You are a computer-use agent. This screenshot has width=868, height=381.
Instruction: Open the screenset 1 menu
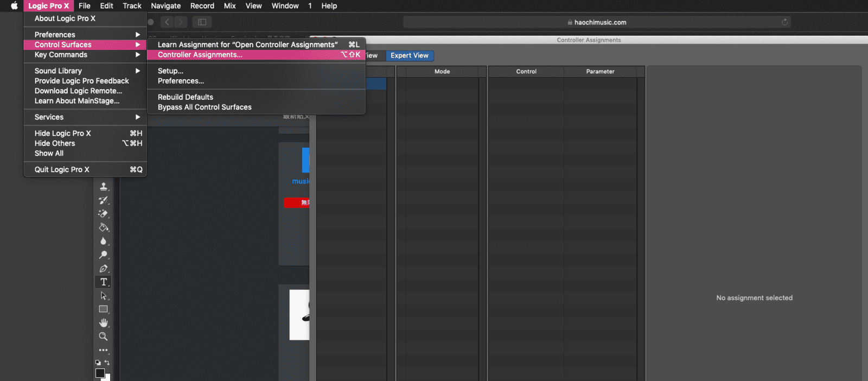[x=310, y=6]
